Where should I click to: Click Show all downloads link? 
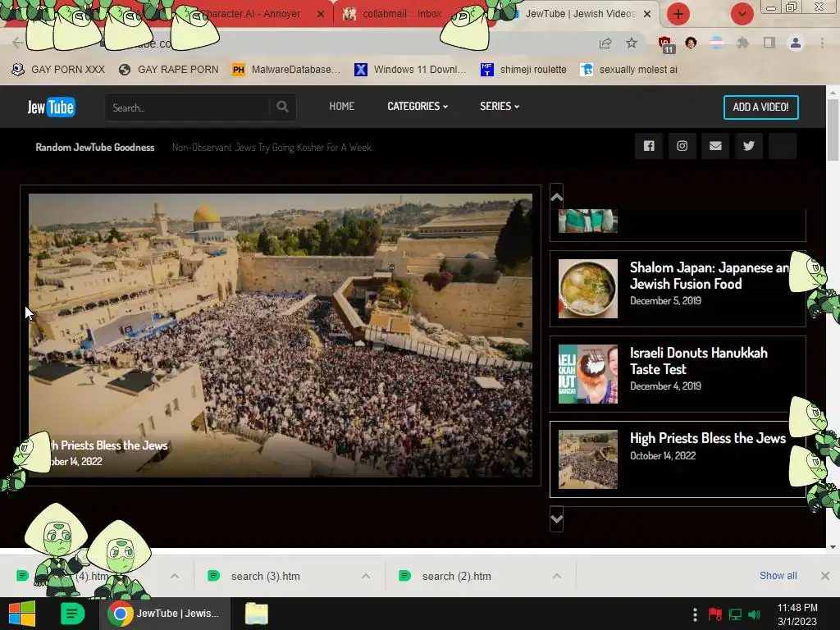778,575
